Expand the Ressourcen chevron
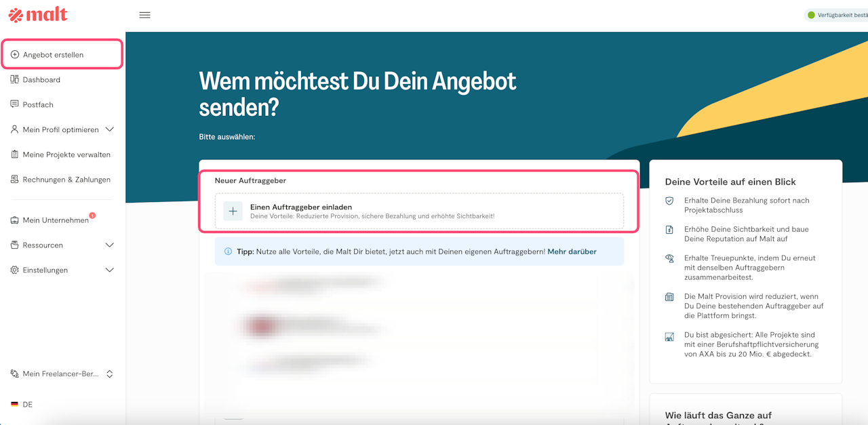Screen dimensions: 868x425 click(110, 245)
